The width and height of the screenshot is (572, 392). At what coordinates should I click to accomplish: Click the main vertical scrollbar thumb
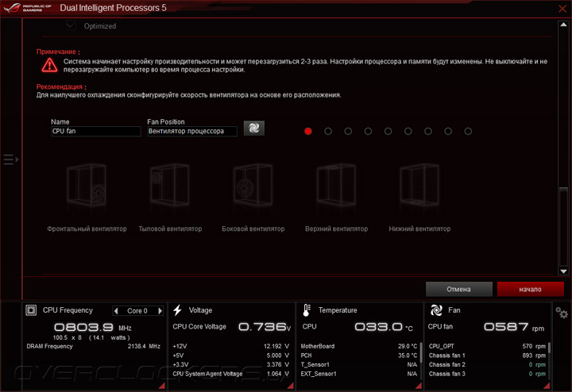click(x=563, y=227)
